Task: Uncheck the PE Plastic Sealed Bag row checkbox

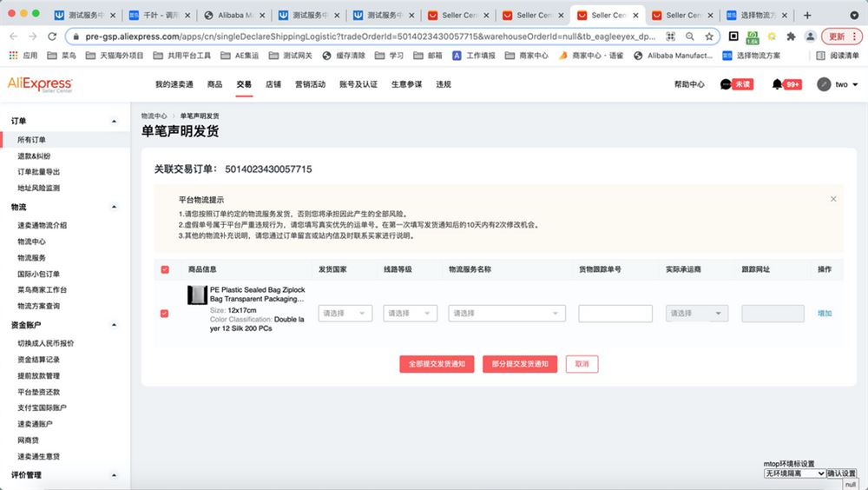Action: [x=164, y=313]
